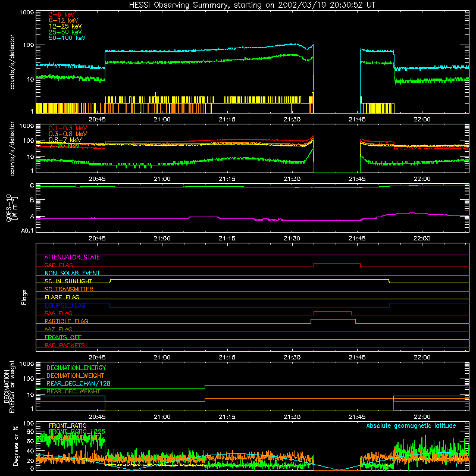Select the 6-12 keV legend label
The height and width of the screenshot is (476, 476).
pyautogui.click(x=64, y=20)
